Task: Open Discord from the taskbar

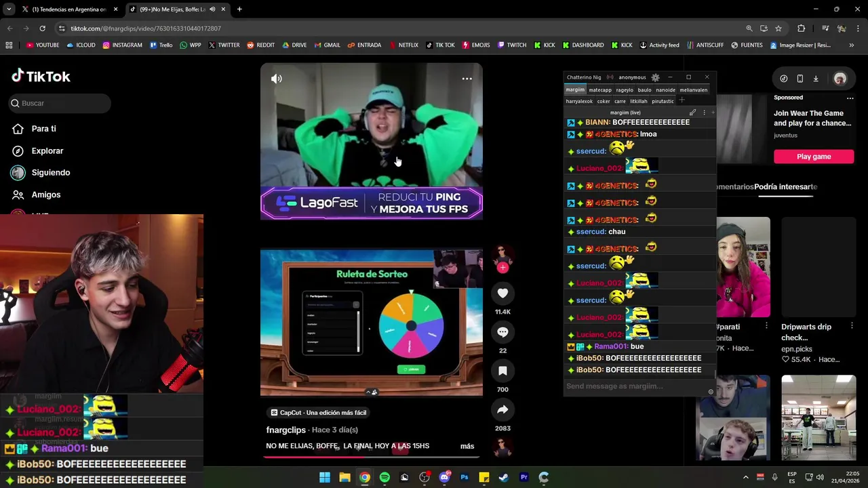Action: tap(444, 477)
